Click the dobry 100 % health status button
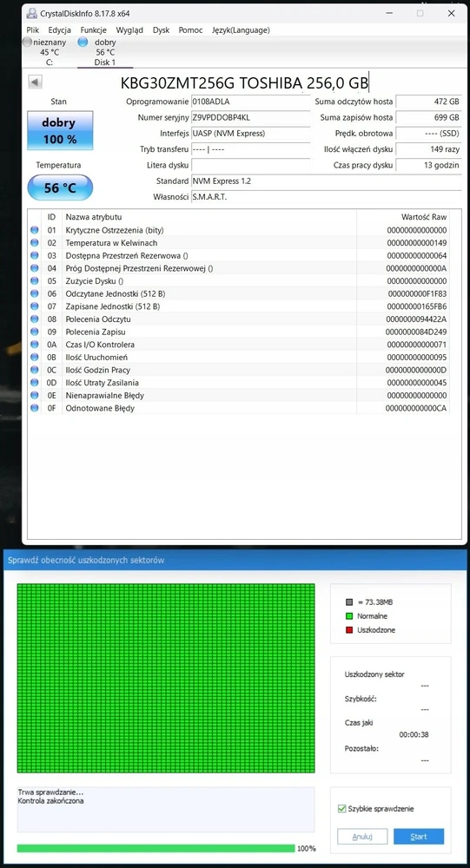470x868 pixels. pos(60,131)
